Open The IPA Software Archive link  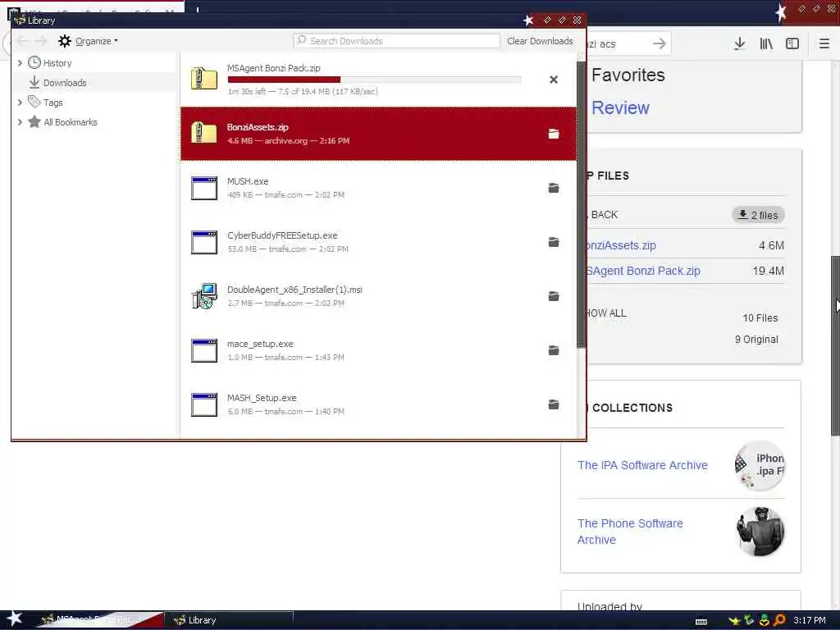click(642, 465)
